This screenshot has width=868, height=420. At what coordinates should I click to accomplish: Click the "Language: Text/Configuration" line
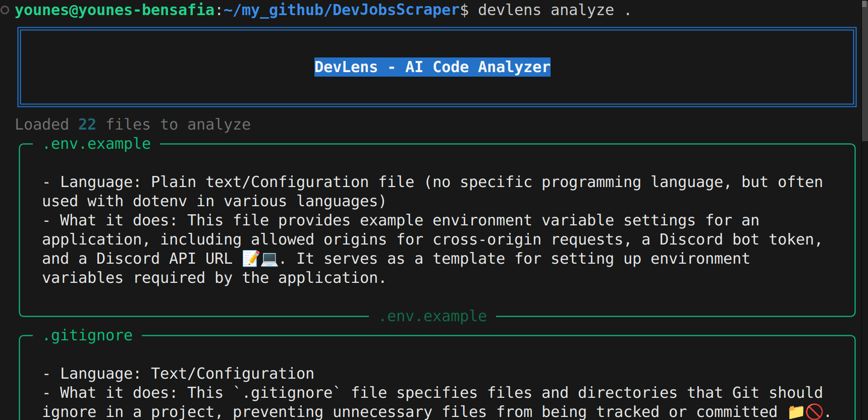pos(187,374)
